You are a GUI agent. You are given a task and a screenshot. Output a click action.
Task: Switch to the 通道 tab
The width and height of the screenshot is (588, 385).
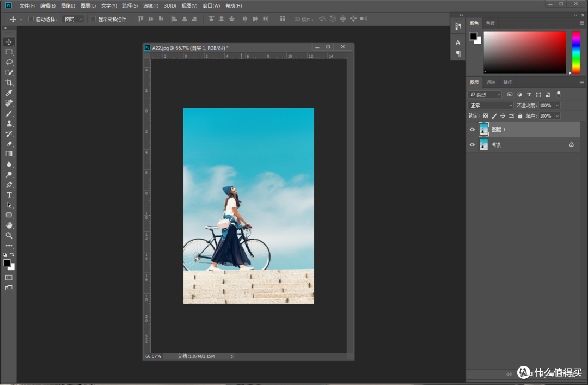tap(491, 82)
